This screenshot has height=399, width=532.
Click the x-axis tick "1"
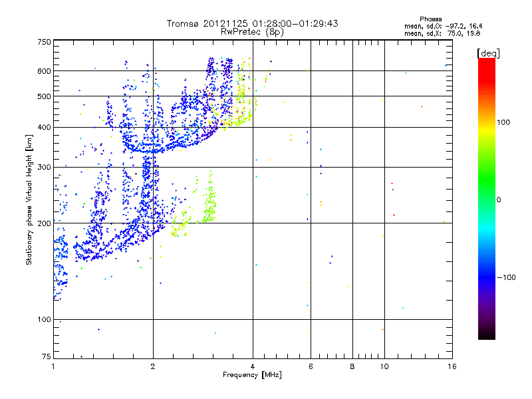(x=53, y=366)
